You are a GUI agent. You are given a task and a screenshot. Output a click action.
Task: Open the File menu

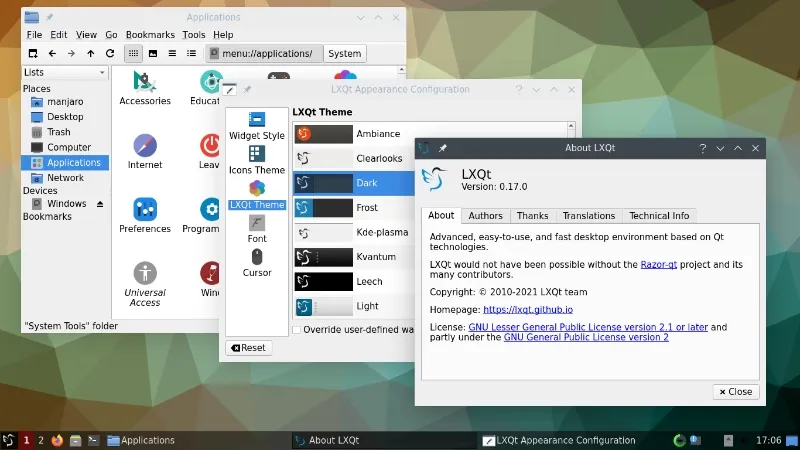click(x=34, y=35)
